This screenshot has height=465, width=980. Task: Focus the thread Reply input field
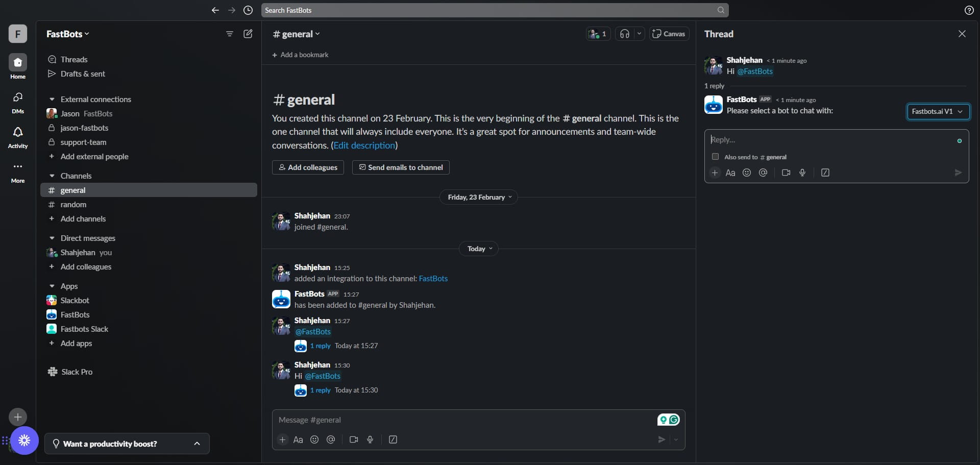tap(831, 140)
